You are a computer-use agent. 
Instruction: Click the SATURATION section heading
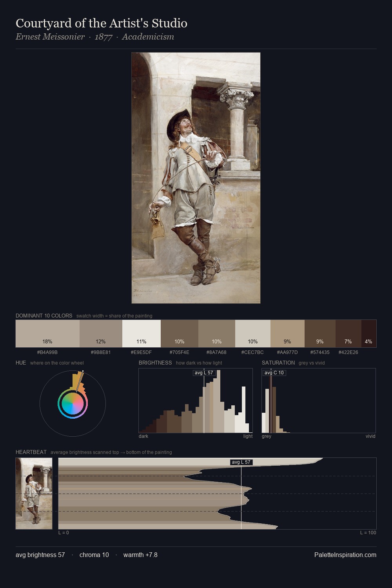[x=278, y=363]
